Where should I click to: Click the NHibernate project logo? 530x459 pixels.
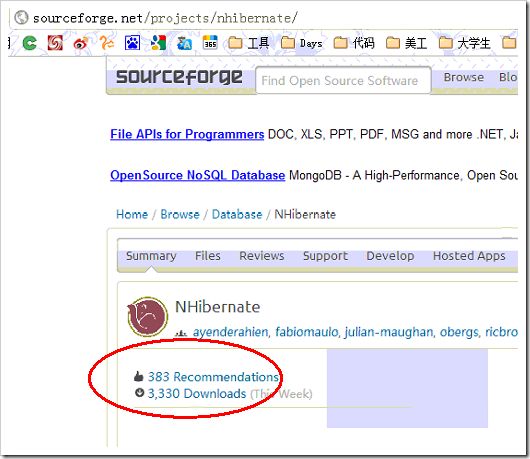[147, 317]
